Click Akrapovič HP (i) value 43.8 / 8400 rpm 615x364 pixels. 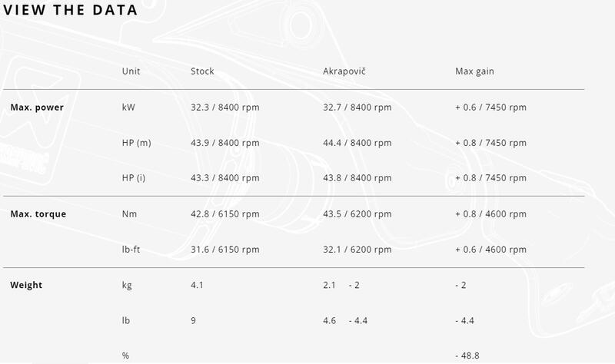pyautogui.click(x=357, y=178)
